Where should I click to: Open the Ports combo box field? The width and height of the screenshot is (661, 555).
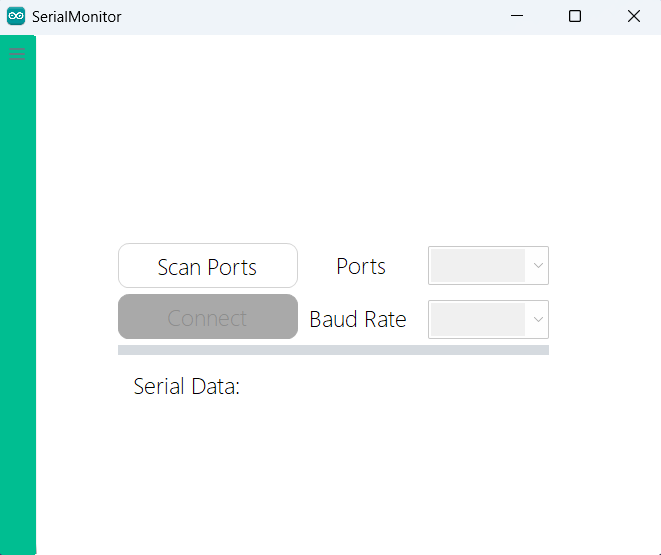click(478, 266)
